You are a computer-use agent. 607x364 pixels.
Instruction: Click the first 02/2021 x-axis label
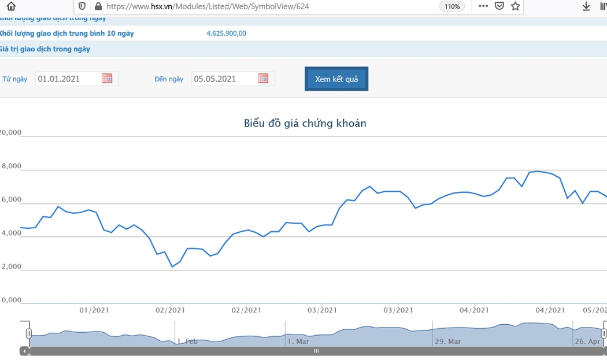tap(171, 310)
